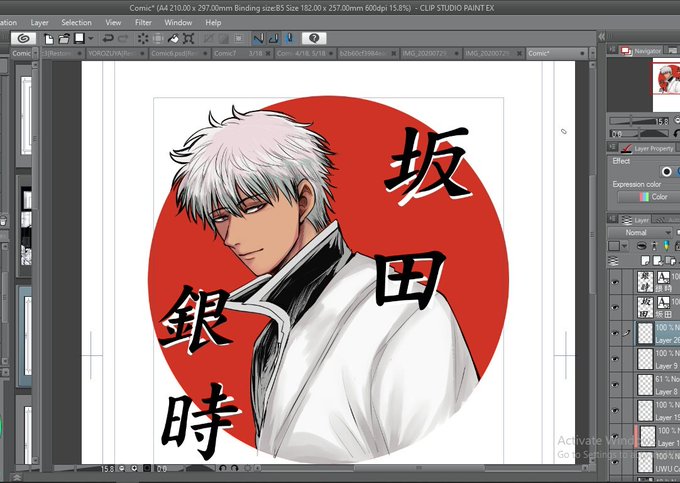This screenshot has height=483, width=680.
Task: Open the Layer menu
Action: pos(39,23)
